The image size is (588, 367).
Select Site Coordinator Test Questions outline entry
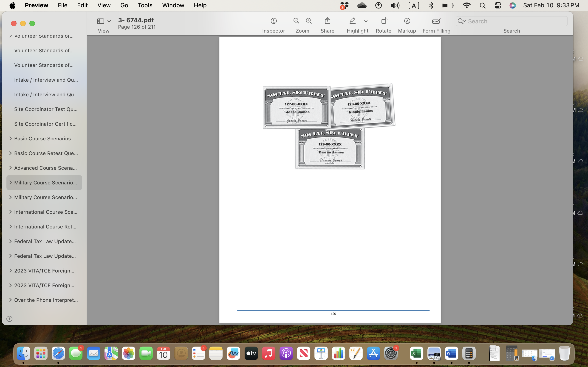coord(46,109)
